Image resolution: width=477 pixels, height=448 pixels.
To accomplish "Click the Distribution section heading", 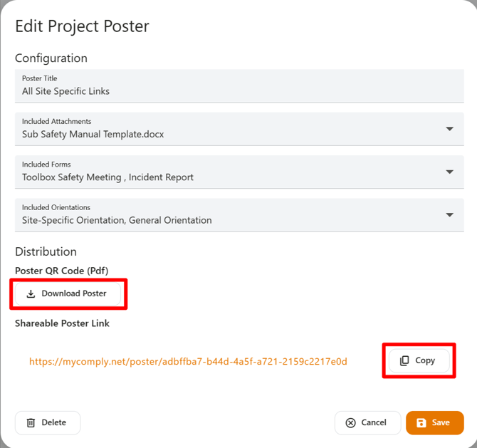I will click(46, 251).
